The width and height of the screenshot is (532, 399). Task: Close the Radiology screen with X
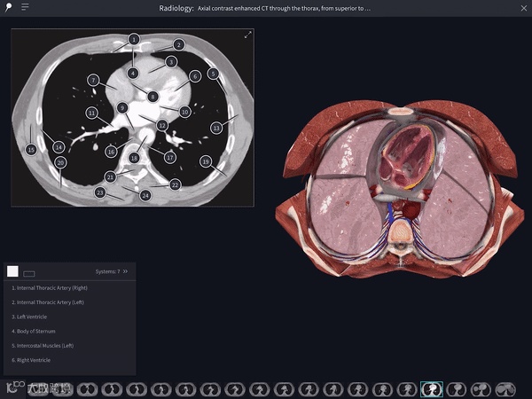coord(524,8)
